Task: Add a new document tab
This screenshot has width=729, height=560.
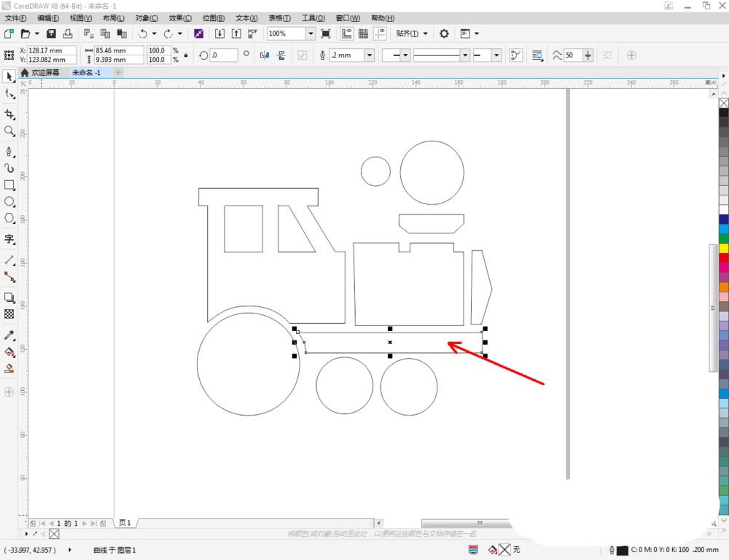Action: [x=118, y=73]
